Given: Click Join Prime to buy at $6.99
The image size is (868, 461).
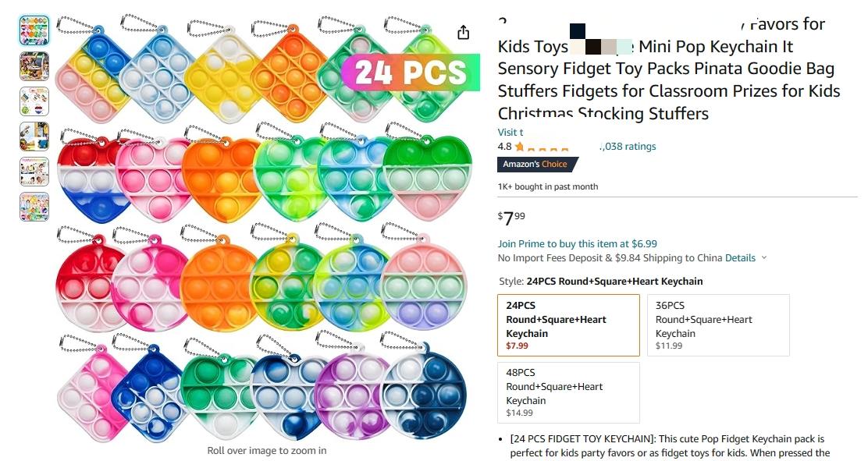Looking at the screenshot, I should pos(578,243).
